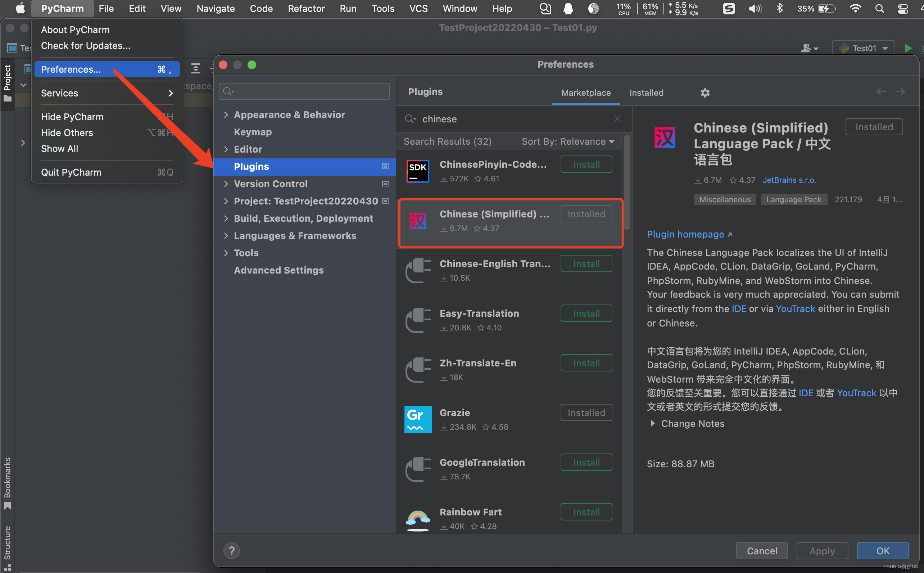
Task: Open Test01 run configuration dropdown
Action: click(x=864, y=48)
